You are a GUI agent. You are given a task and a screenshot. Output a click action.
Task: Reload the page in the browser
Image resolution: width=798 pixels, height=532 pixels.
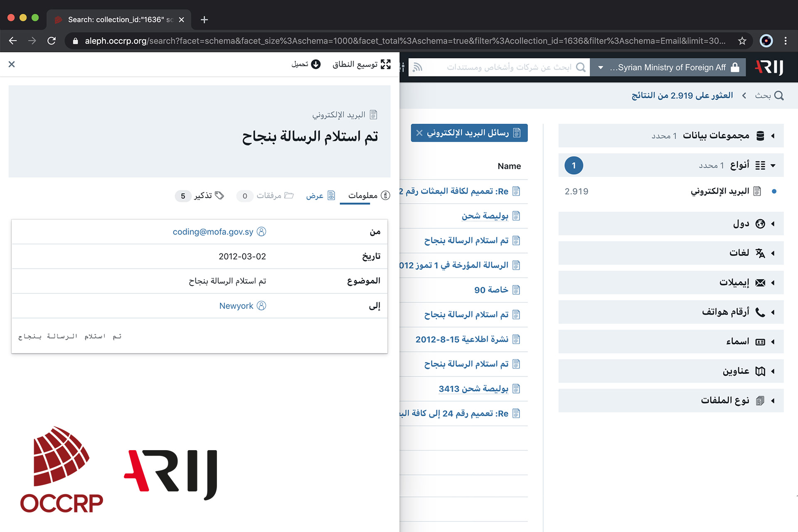(52, 41)
